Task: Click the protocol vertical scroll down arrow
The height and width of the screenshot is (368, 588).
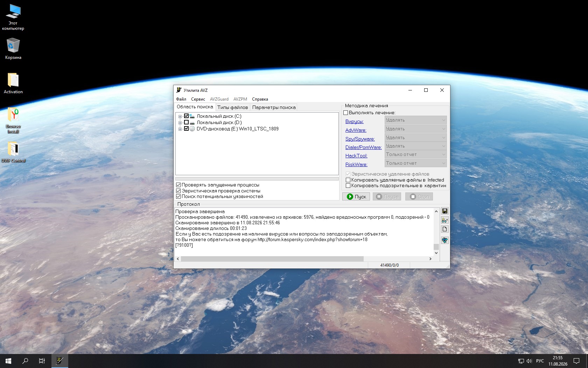Action: [x=436, y=253]
